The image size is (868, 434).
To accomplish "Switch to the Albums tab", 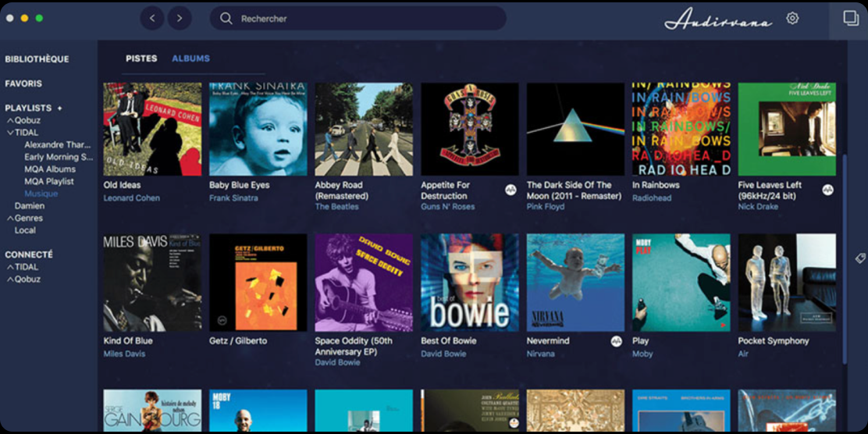I will (190, 59).
